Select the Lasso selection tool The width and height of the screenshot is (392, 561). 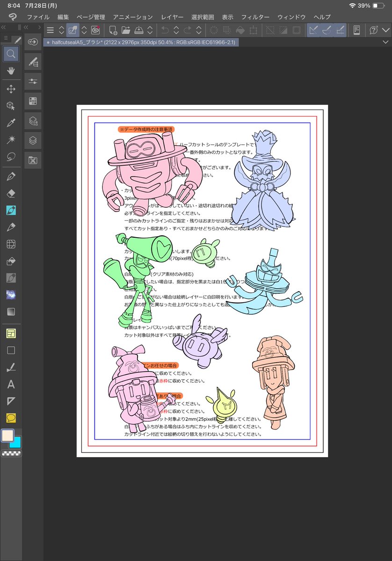(x=11, y=156)
